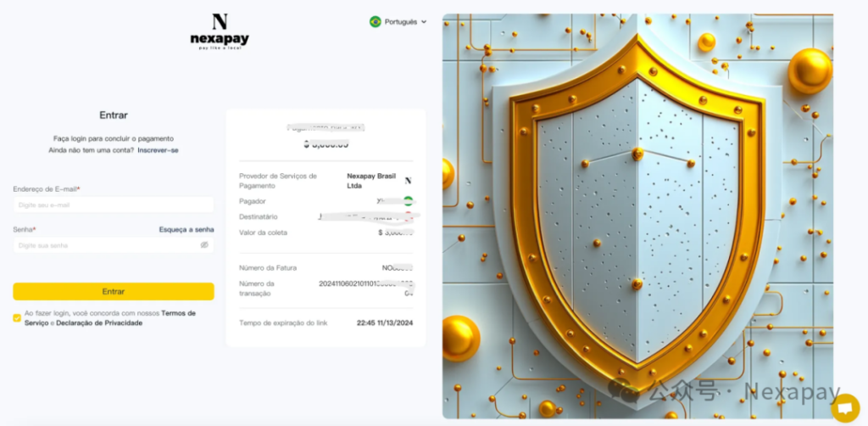The image size is (868, 426).
Task: Open the Inscrever-se sign-up link
Action: tap(158, 150)
